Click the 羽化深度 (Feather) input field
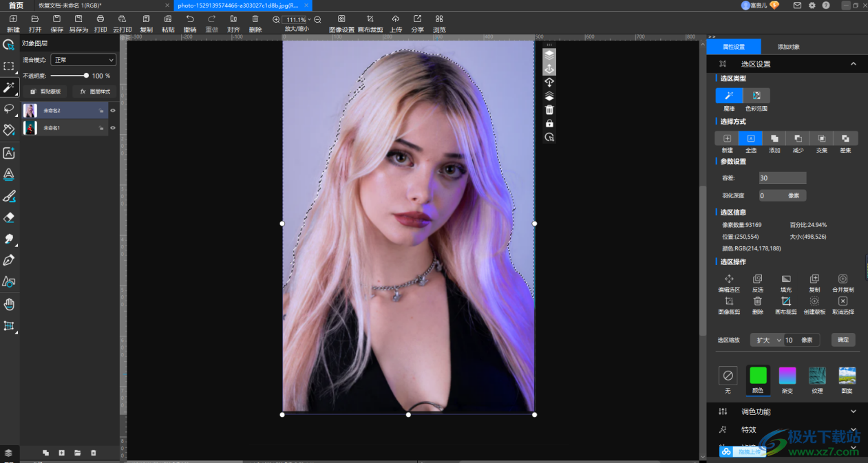The image size is (868, 463). [x=782, y=196]
